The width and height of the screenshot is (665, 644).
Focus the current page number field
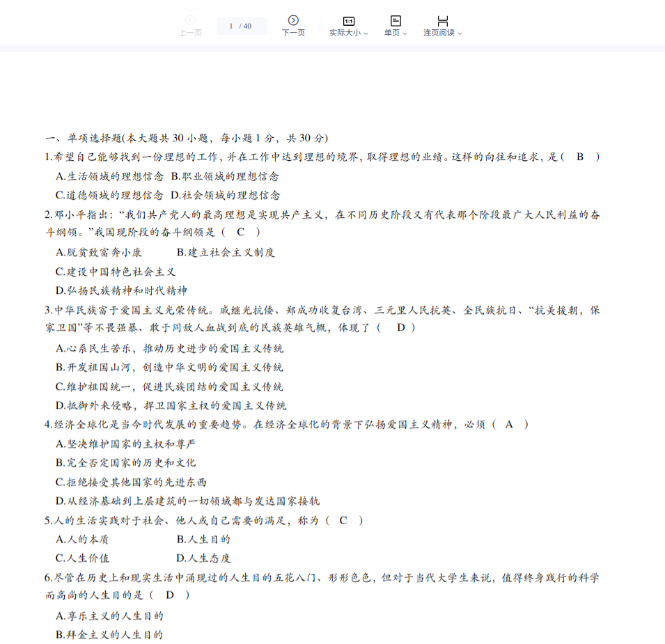pos(230,26)
